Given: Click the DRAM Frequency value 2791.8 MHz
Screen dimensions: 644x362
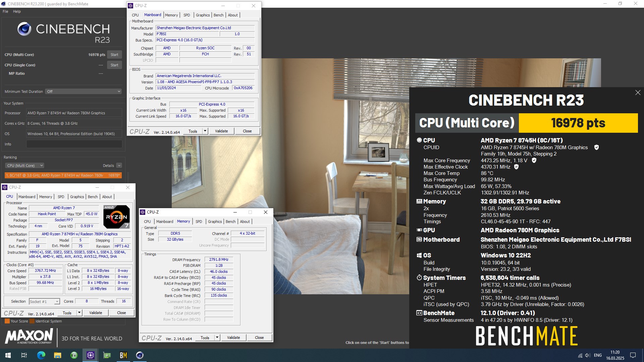Looking at the screenshot, I should pos(219,259).
